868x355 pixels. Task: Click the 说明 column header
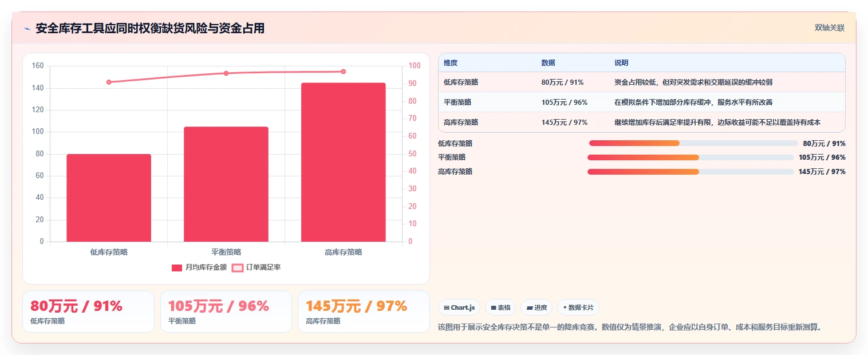click(621, 63)
